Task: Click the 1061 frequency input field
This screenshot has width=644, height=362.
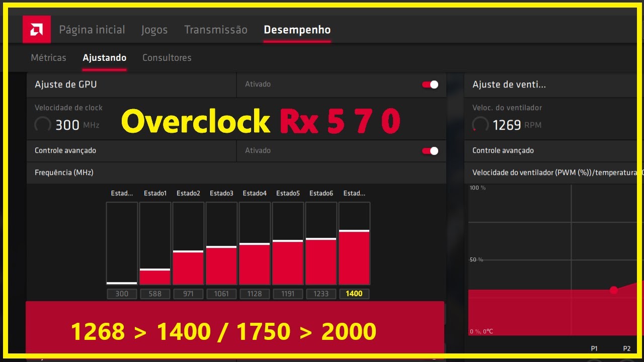Action: click(x=221, y=294)
